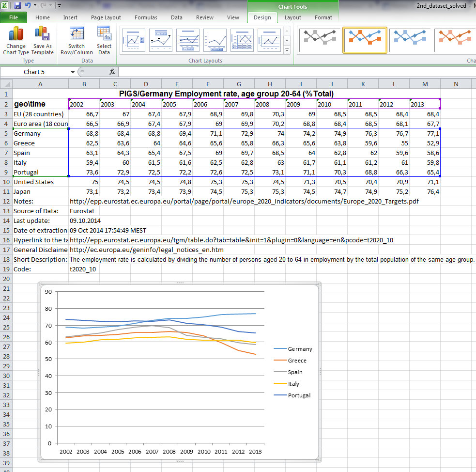Click the Eurostat source cell
476x472 pixels.
[x=84, y=211]
